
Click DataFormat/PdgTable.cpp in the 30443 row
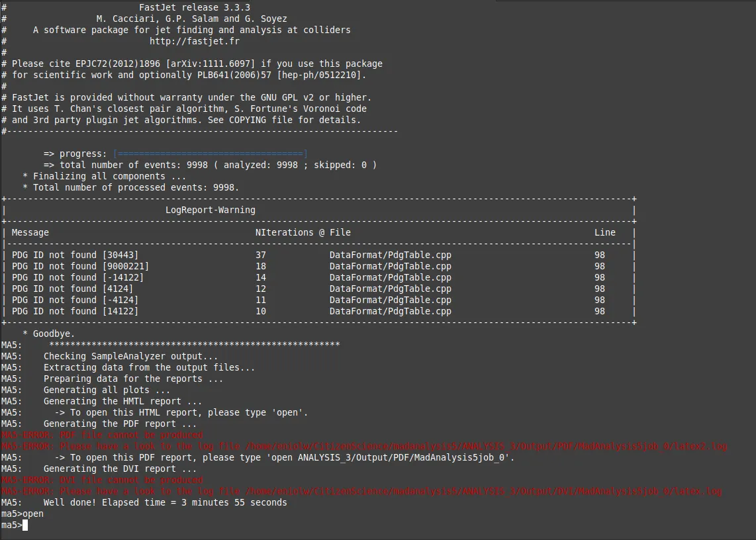(390, 255)
